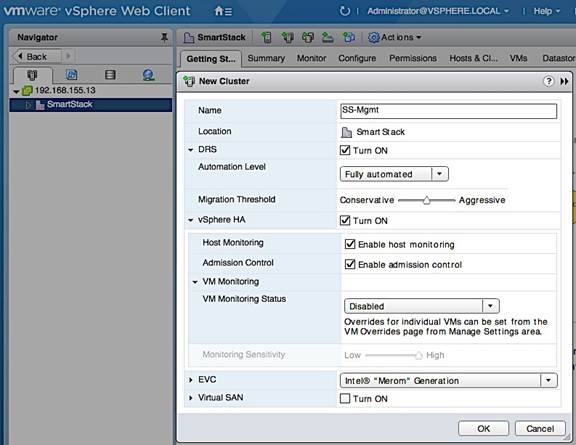Screen dimensions: 576x445
Task: Click the Conservative label by threshold slider
Action: (367, 200)
